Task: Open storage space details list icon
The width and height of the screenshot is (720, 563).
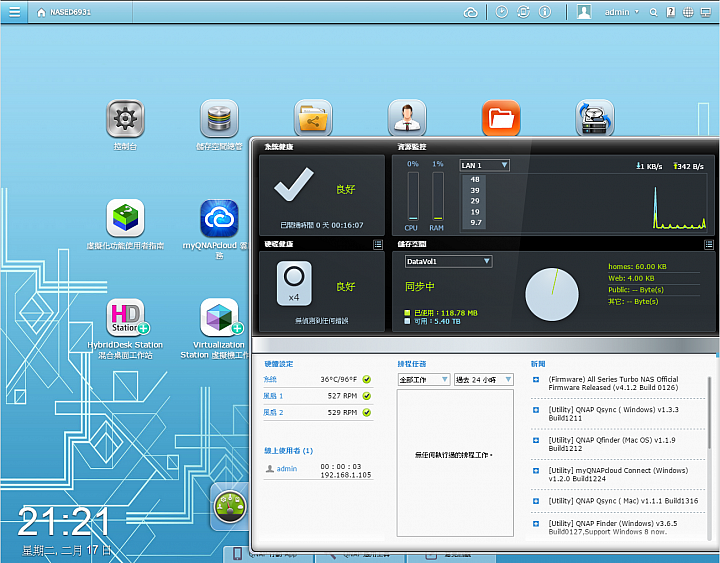Action: pyautogui.click(x=709, y=245)
